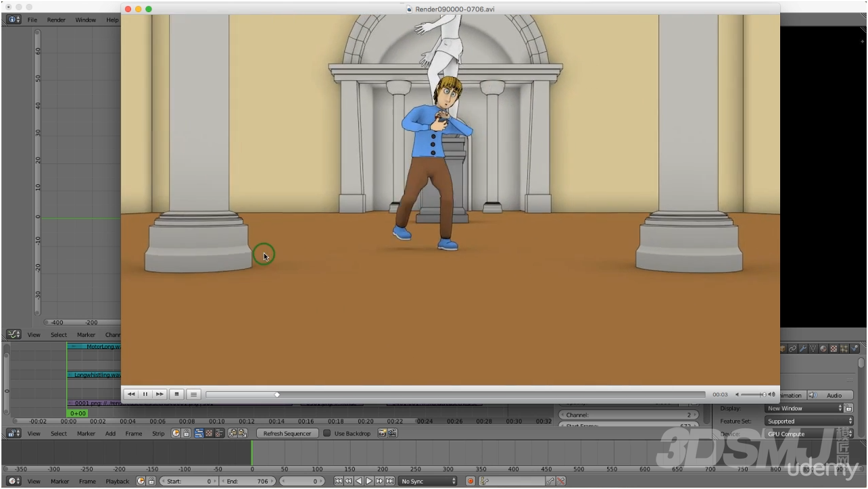Open the Sequencer Strip menu
This screenshot has height=489, width=868.
[x=158, y=433]
